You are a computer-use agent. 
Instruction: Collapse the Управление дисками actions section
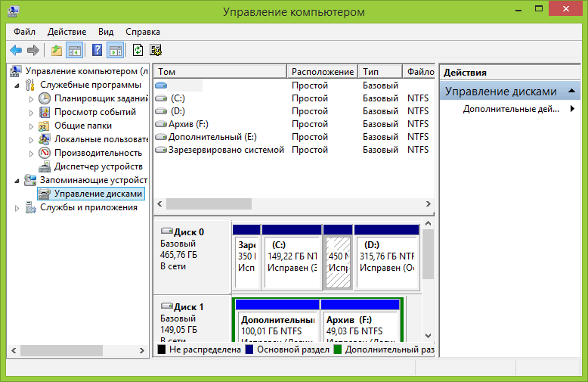tap(571, 92)
